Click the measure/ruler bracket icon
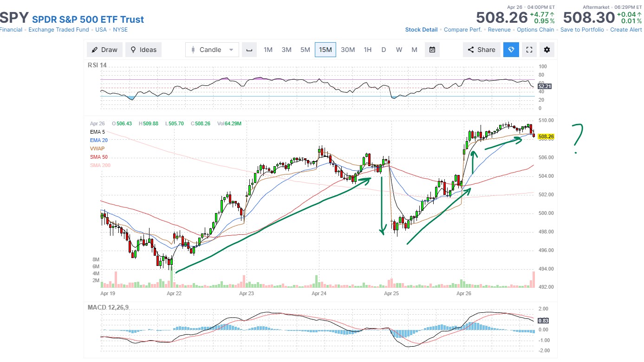The height and width of the screenshot is (362, 644). [249, 50]
